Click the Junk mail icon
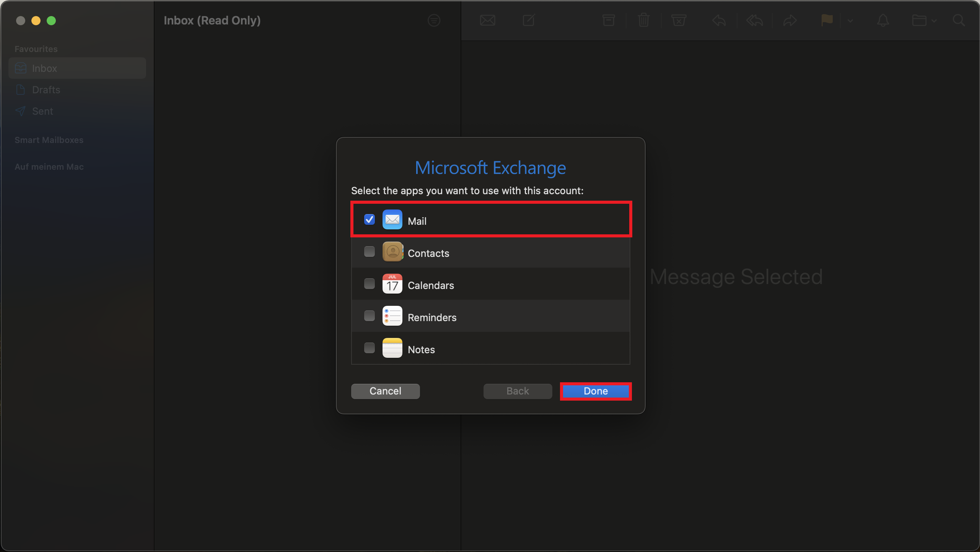The height and width of the screenshot is (552, 980). click(679, 20)
